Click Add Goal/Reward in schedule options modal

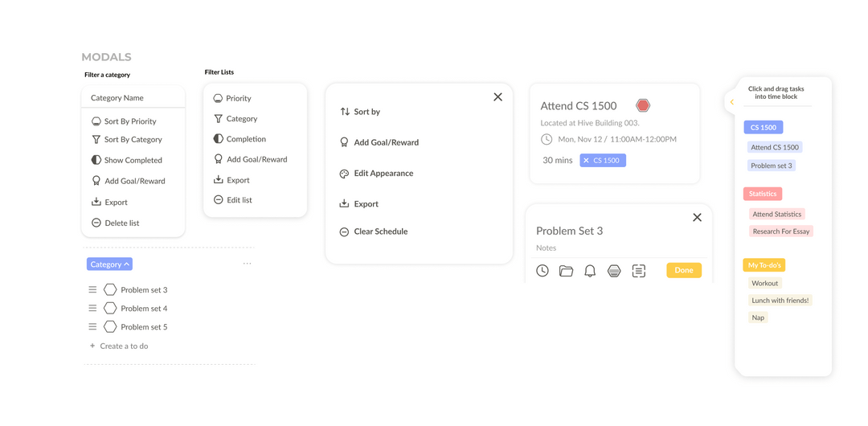379,142
